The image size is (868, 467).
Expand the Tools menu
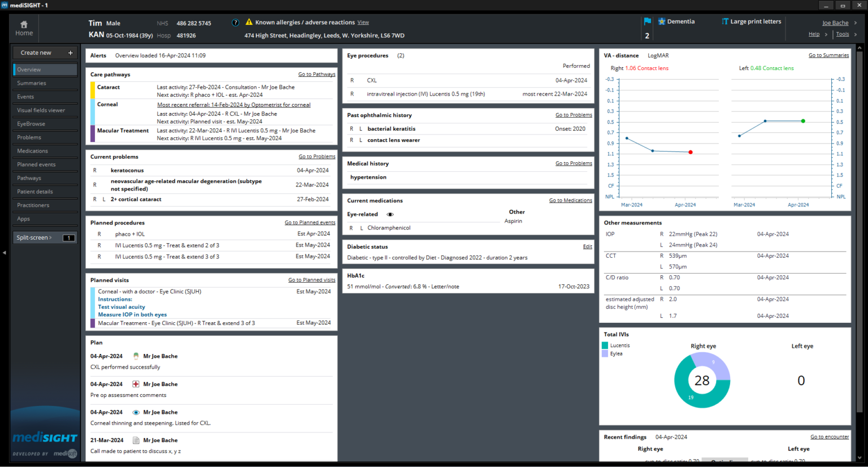pos(844,33)
